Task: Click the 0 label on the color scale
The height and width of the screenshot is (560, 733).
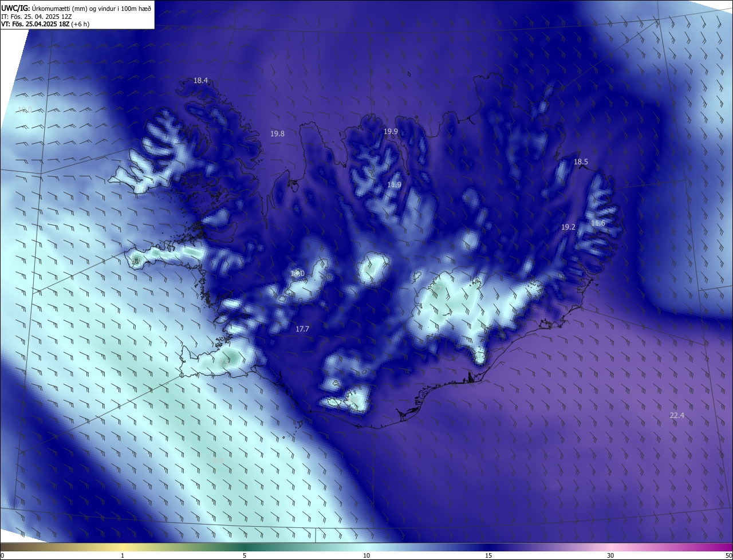Action: tap(2, 555)
